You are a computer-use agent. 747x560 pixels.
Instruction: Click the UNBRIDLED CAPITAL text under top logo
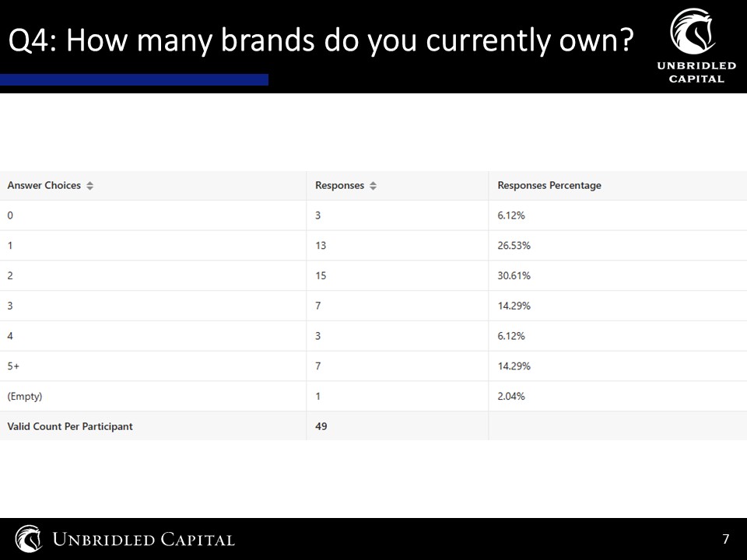click(x=696, y=72)
